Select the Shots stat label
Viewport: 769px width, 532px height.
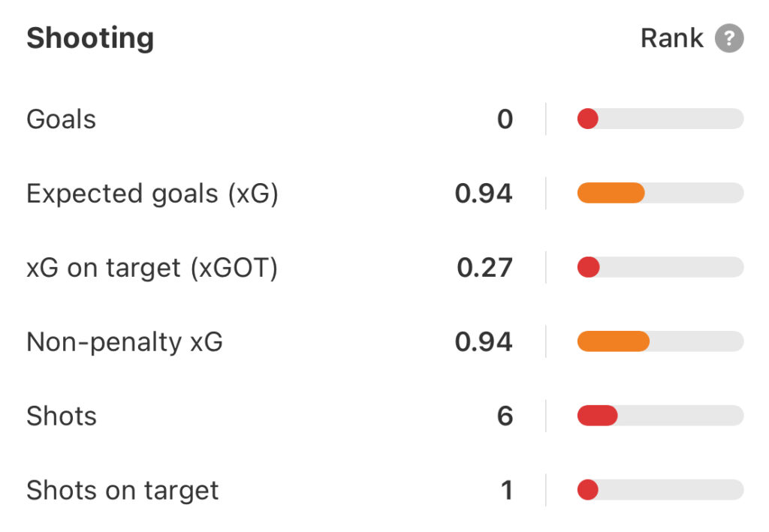point(62,416)
